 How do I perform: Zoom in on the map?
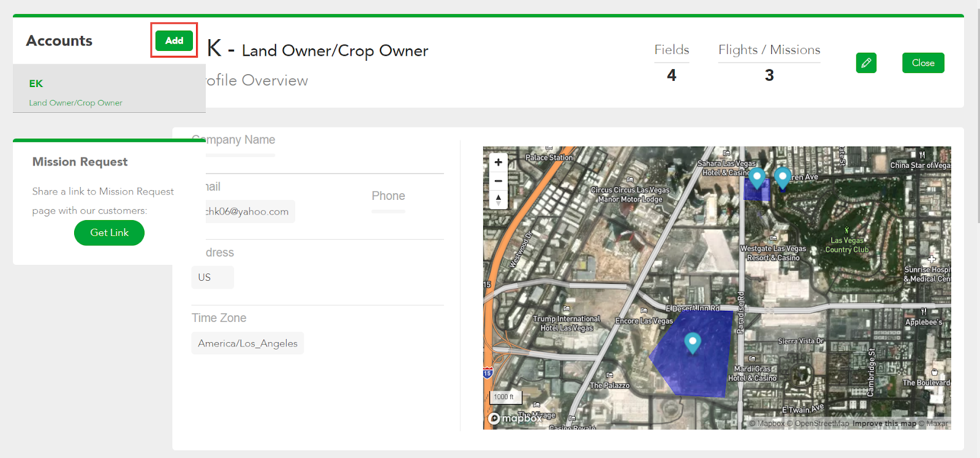pyautogui.click(x=499, y=162)
